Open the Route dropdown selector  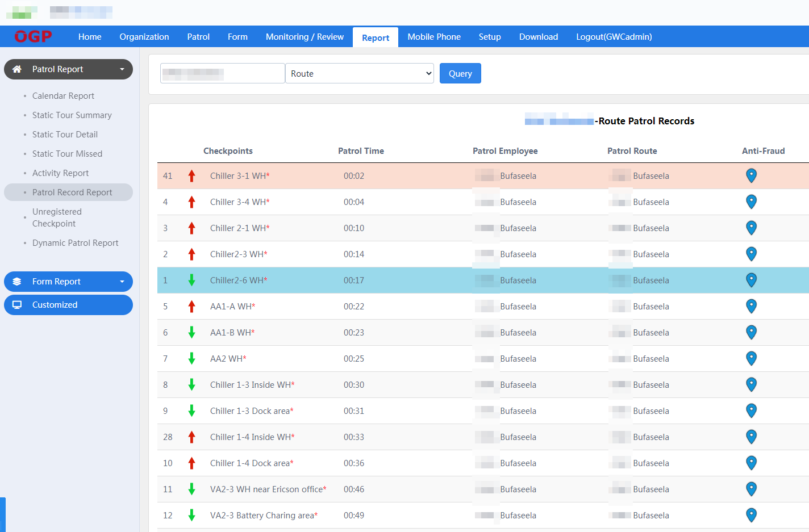point(360,74)
